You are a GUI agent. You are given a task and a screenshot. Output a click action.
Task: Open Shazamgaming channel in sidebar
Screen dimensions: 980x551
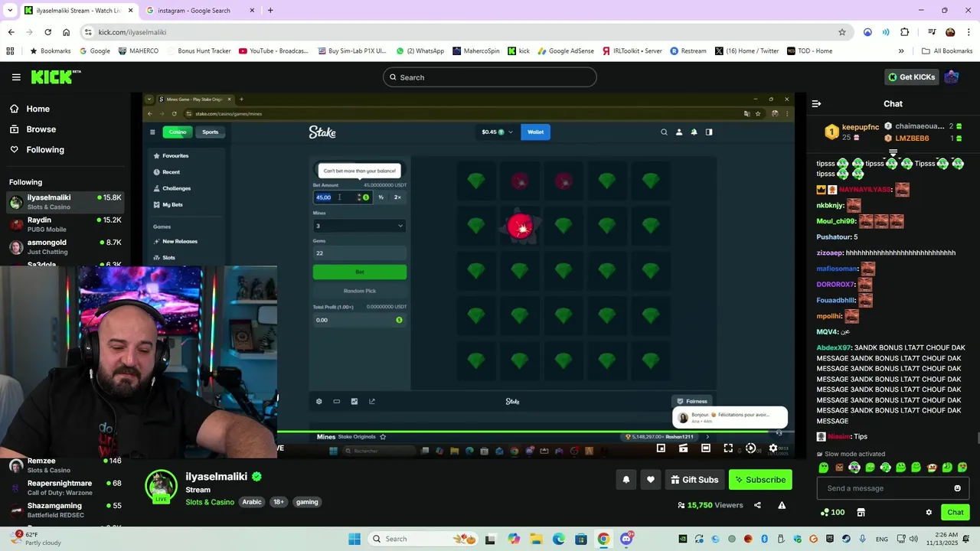tap(65, 510)
